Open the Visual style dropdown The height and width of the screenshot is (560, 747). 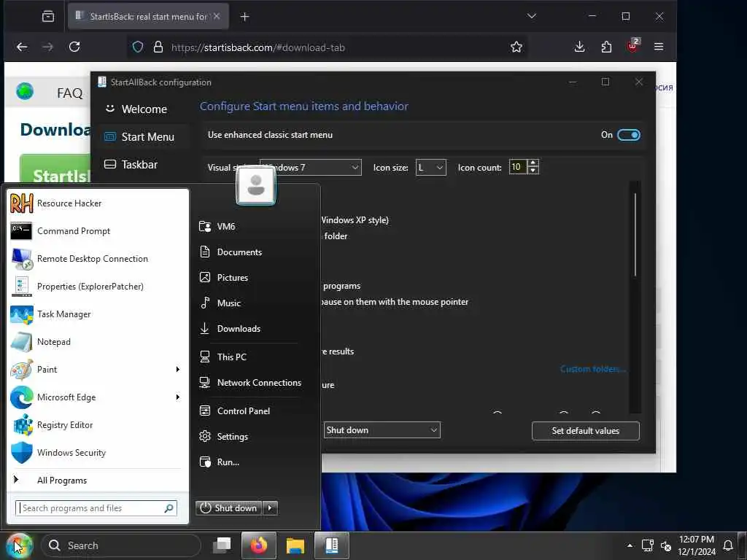tap(310, 167)
